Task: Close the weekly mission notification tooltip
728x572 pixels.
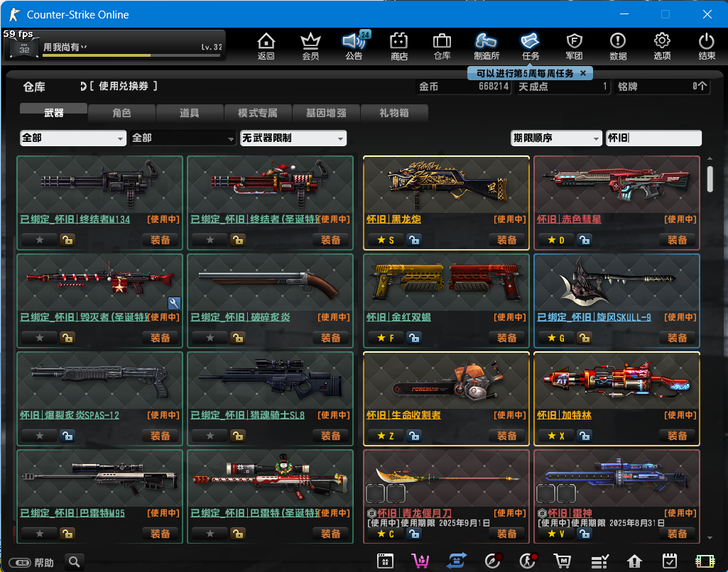Action: pyautogui.click(x=583, y=73)
